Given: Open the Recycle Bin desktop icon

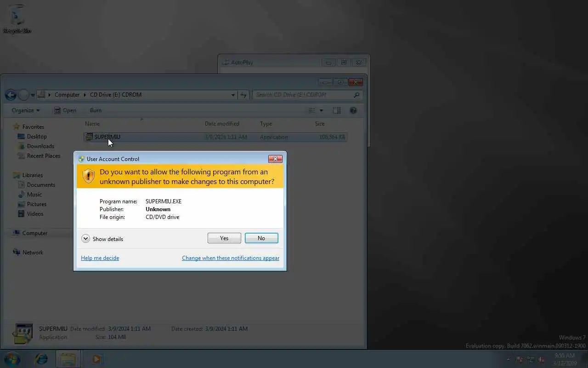Looking at the screenshot, I should point(17,19).
